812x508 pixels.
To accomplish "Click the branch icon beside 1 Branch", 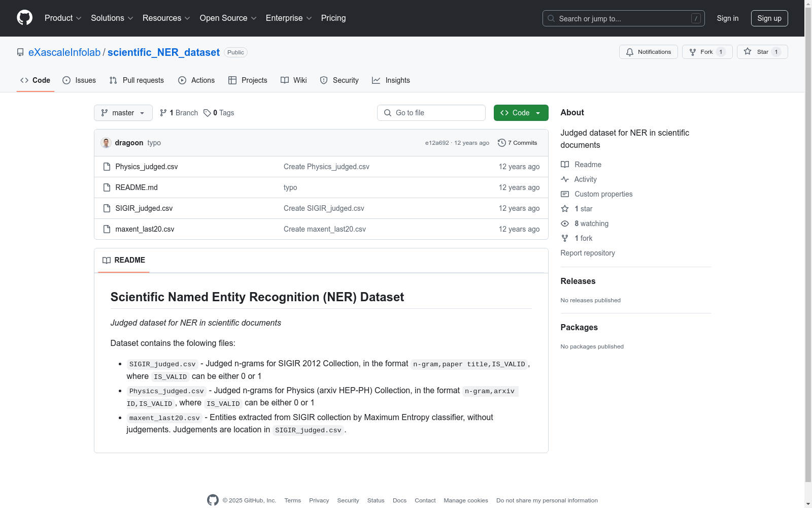I will pos(163,113).
